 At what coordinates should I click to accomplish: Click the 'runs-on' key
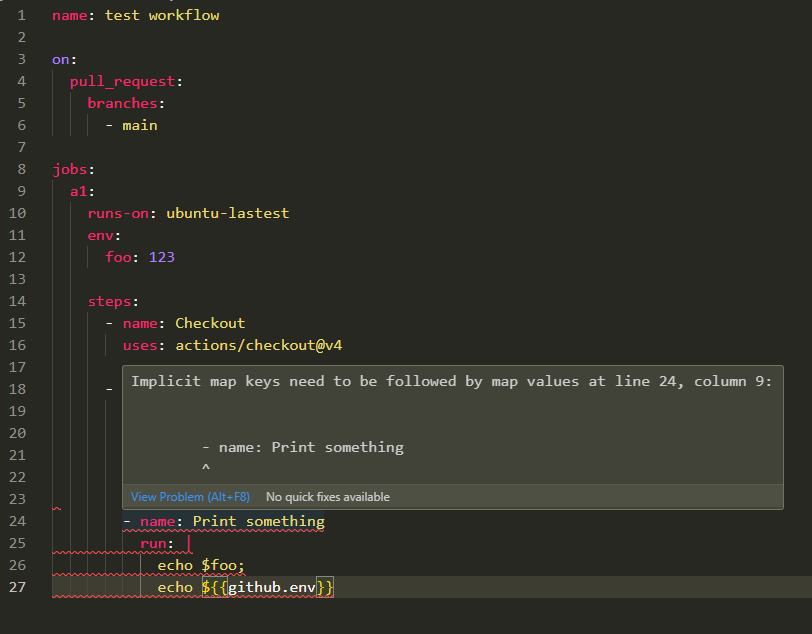pos(118,213)
